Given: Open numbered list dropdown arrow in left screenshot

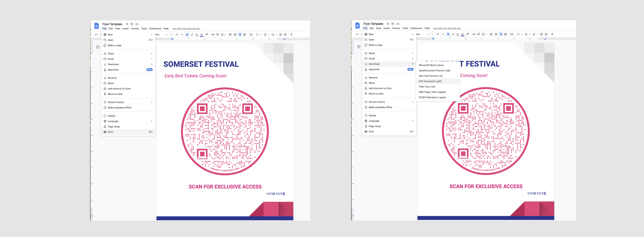Looking at the screenshot, I should (x=276, y=35).
